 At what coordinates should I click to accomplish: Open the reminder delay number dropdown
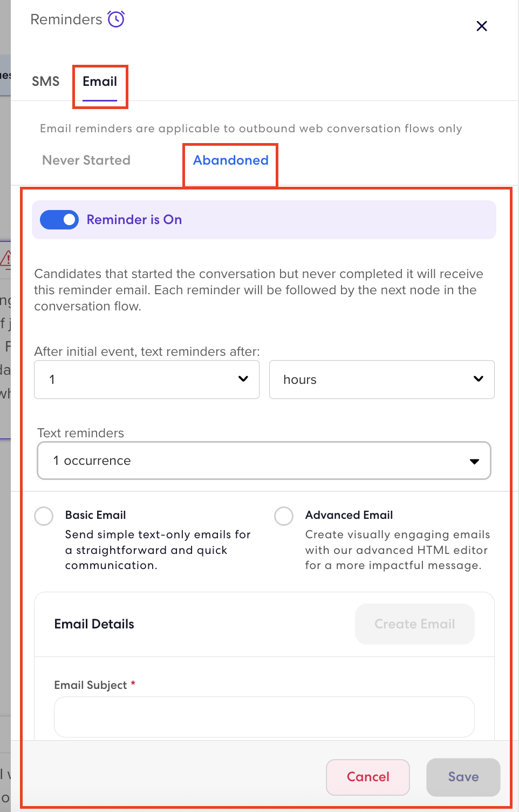pos(147,380)
